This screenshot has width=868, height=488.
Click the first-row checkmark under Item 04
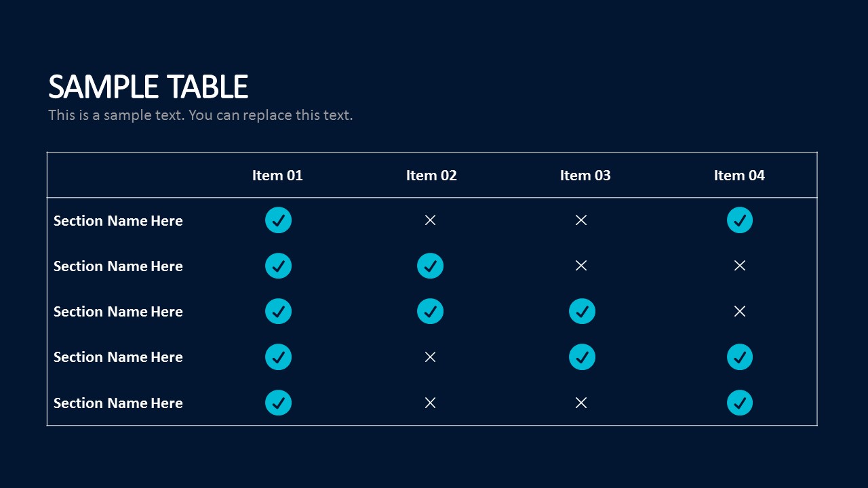click(x=739, y=220)
